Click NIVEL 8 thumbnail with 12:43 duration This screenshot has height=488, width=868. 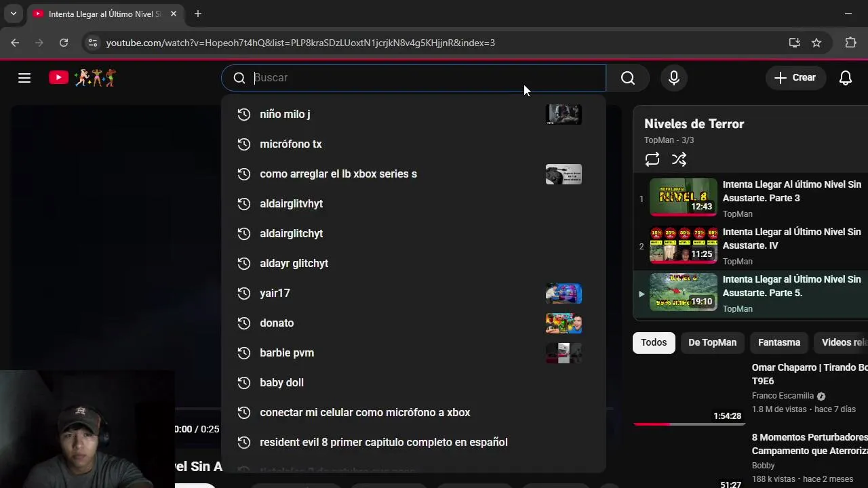pos(684,197)
